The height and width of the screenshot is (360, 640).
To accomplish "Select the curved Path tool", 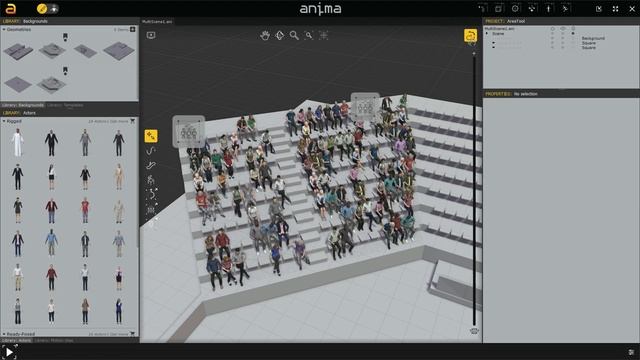I will point(151,151).
